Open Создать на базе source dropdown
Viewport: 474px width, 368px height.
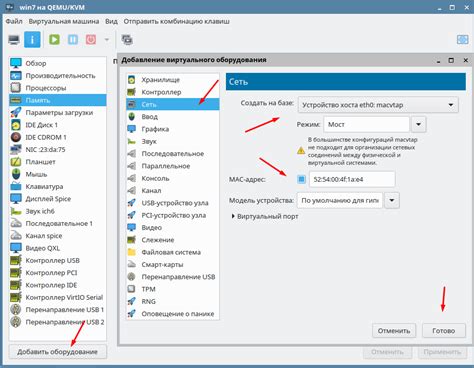(x=378, y=105)
